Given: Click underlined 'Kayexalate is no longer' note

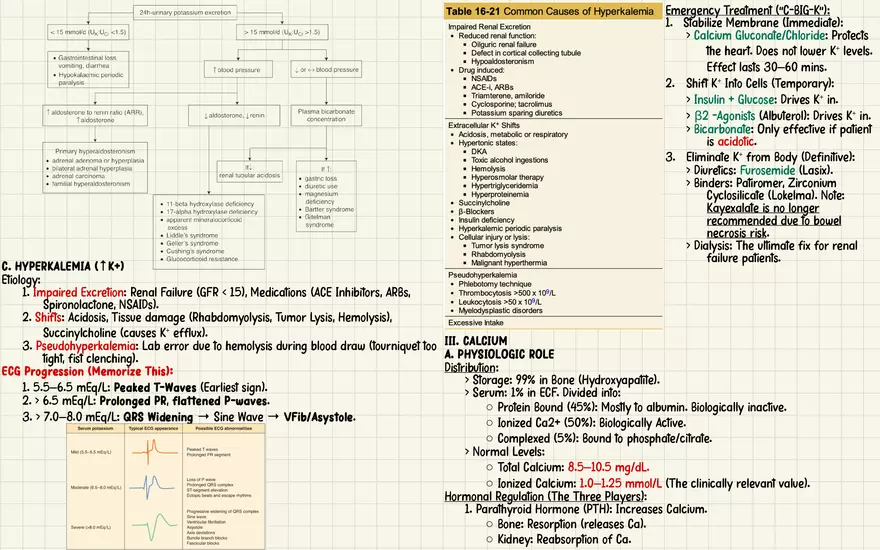Looking at the screenshot, I should [x=763, y=209].
